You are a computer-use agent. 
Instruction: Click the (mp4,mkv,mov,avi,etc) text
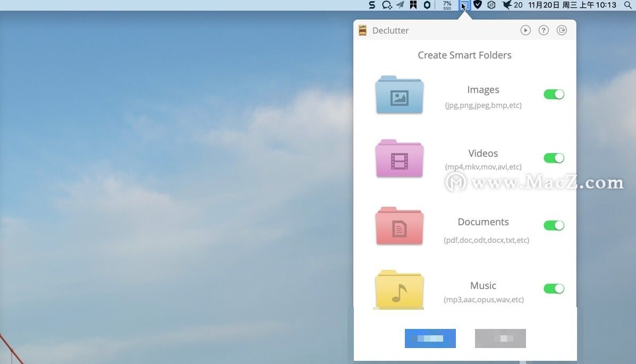click(x=483, y=167)
